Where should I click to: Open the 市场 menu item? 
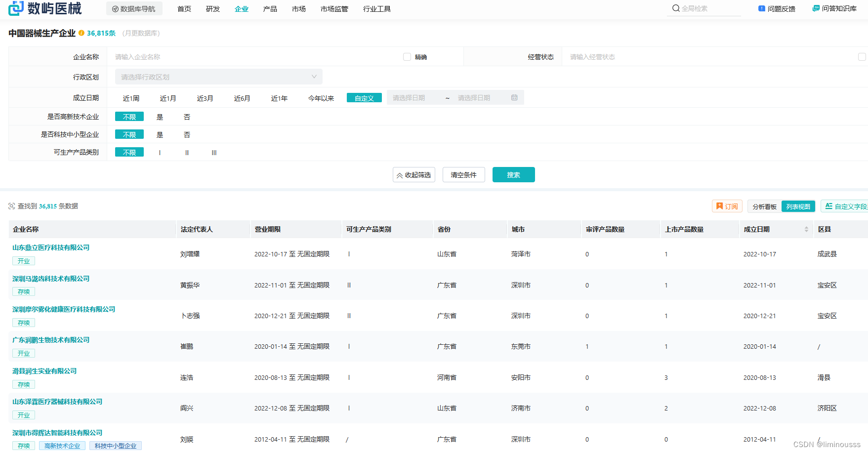point(299,9)
